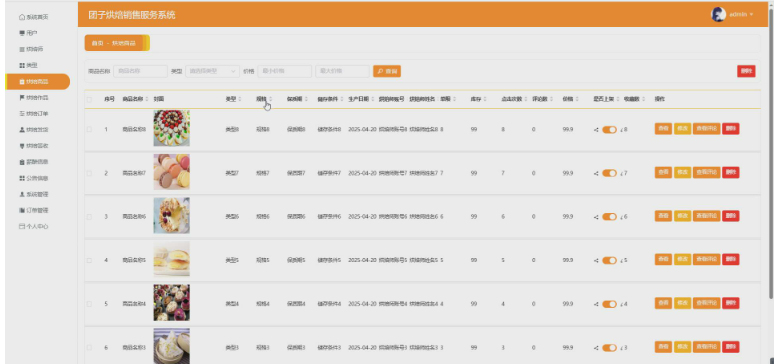Viewport: 774px width, 364px height.
Task: Click the home icon beside 系统首页
Action: pyautogui.click(x=22, y=17)
